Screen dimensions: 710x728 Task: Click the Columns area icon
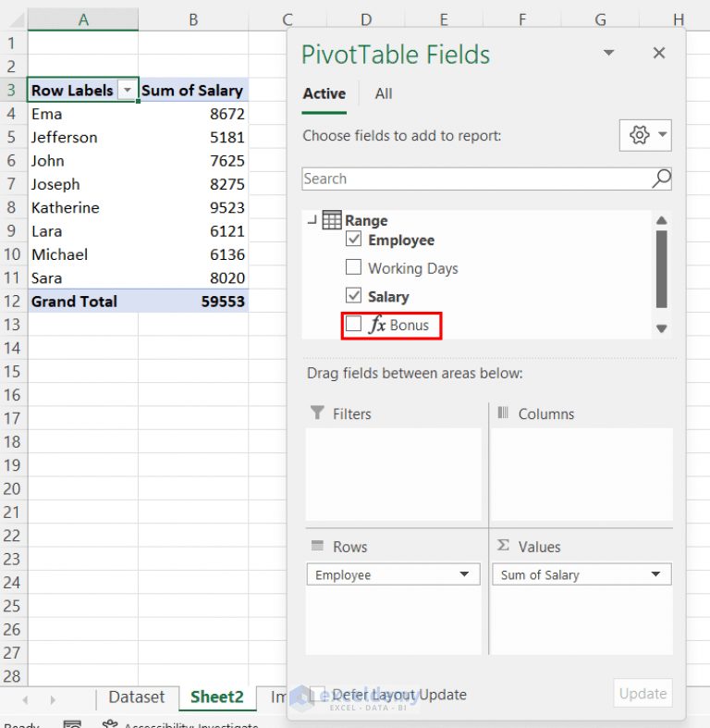[503, 413]
